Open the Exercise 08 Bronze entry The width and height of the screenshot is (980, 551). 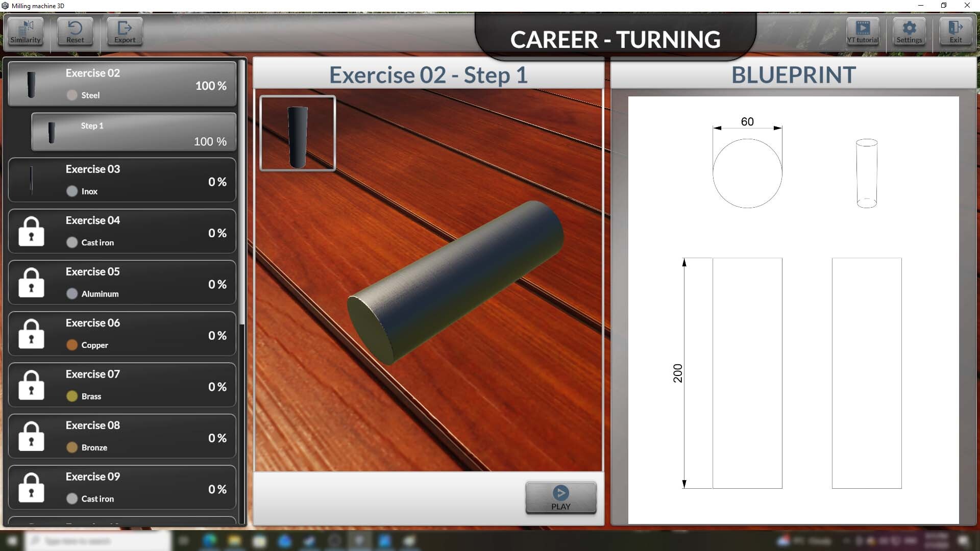(x=122, y=436)
